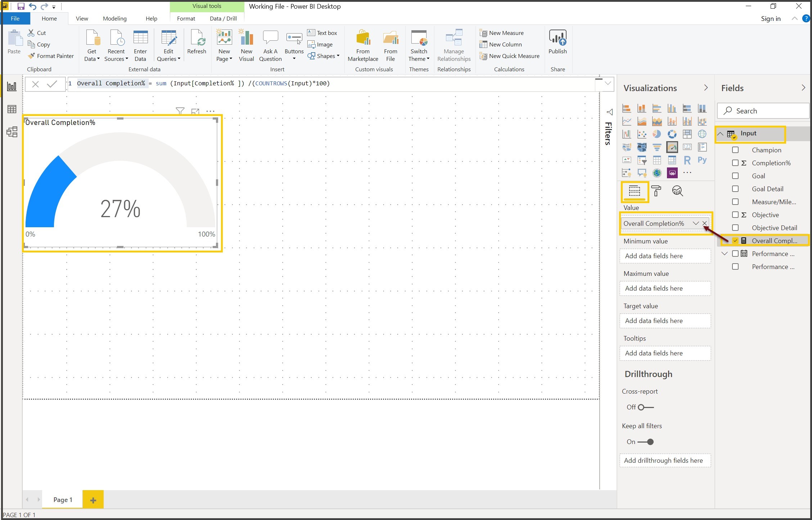
Task: Click the Refresh button
Action: click(197, 42)
